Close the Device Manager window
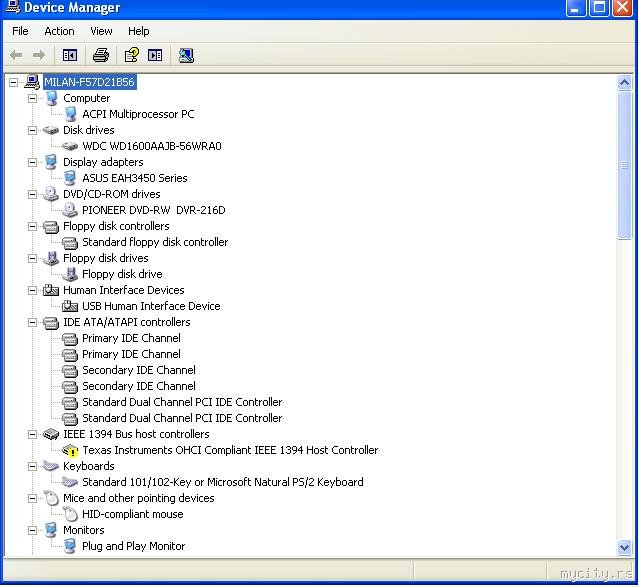The height and width of the screenshot is (587, 639). click(x=622, y=8)
